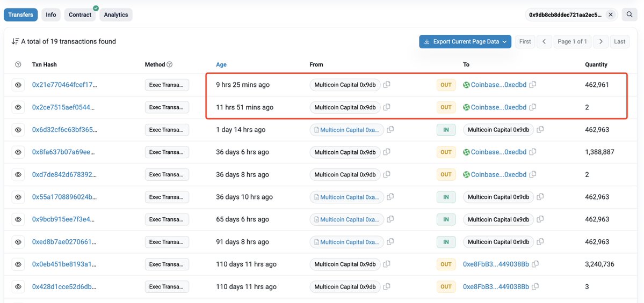Open Coinbase 0xedbd link in 462,961 row
The height and width of the screenshot is (303, 644).
(498, 85)
